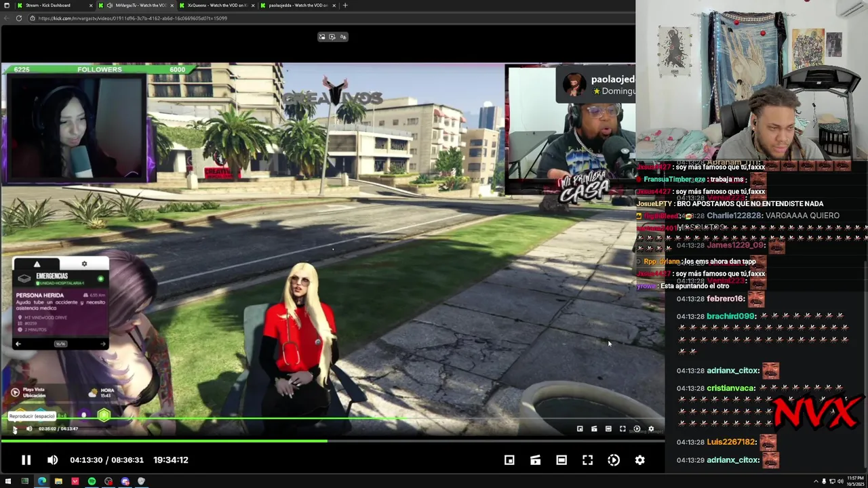
Task: Open Microsoft Edge from taskbar
Action: [41, 481]
